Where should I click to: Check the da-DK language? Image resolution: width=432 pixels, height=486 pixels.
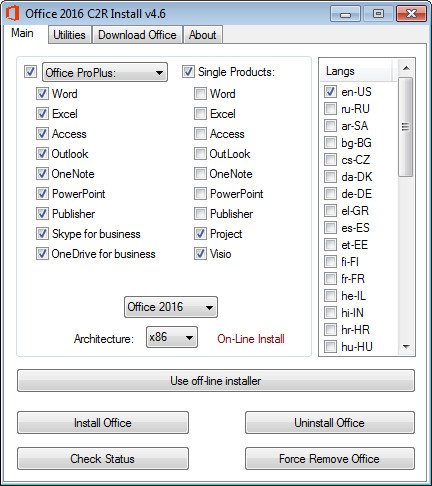point(330,176)
